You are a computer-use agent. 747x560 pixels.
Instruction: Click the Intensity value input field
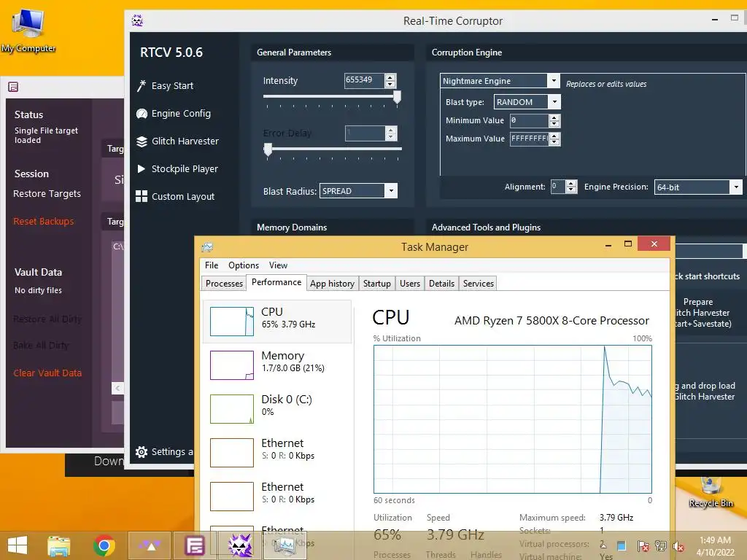364,80
